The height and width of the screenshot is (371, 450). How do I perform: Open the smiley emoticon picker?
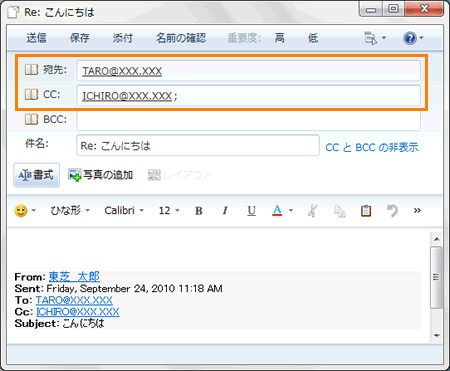21,211
